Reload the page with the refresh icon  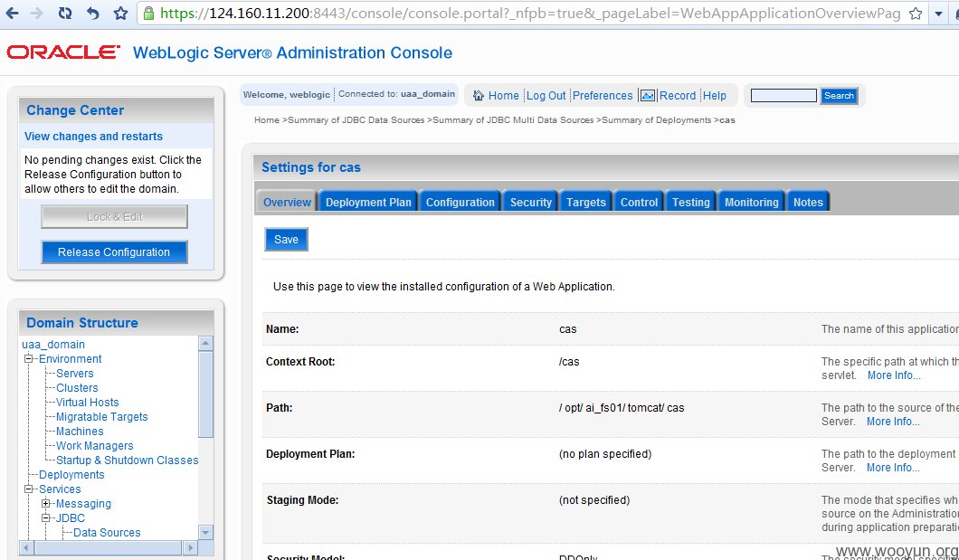(x=65, y=13)
